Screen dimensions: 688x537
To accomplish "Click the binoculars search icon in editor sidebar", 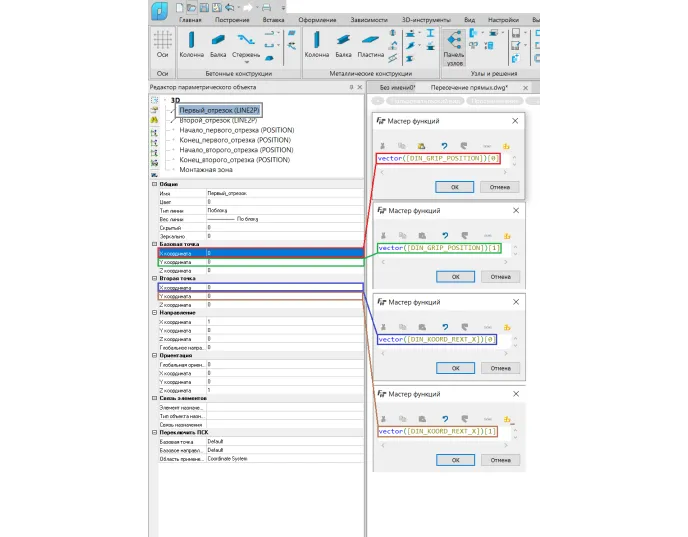I will (154, 120).
